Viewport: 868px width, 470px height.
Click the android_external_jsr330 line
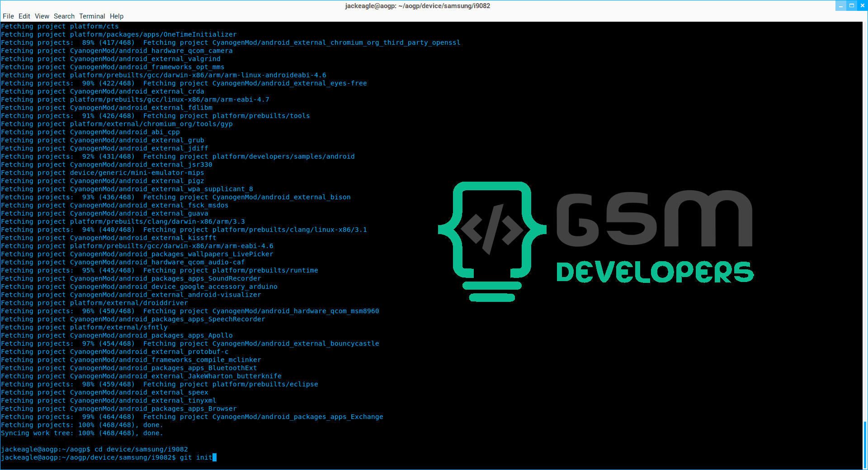[x=107, y=164]
